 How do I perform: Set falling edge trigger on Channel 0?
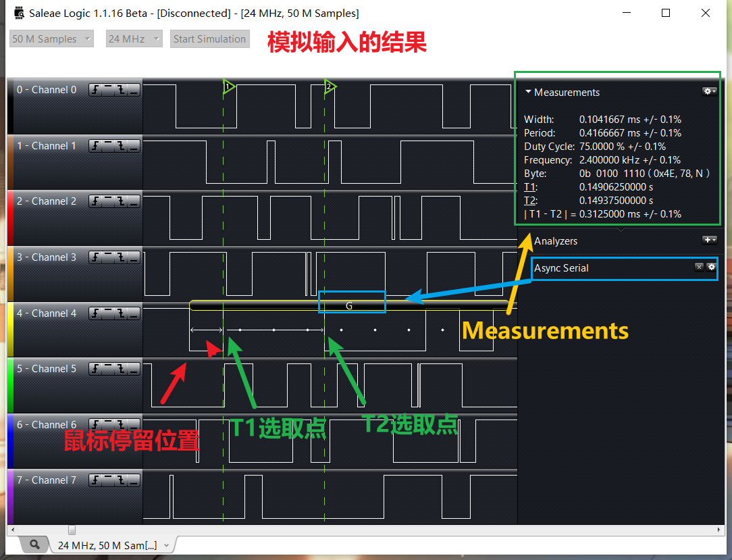(121, 90)
